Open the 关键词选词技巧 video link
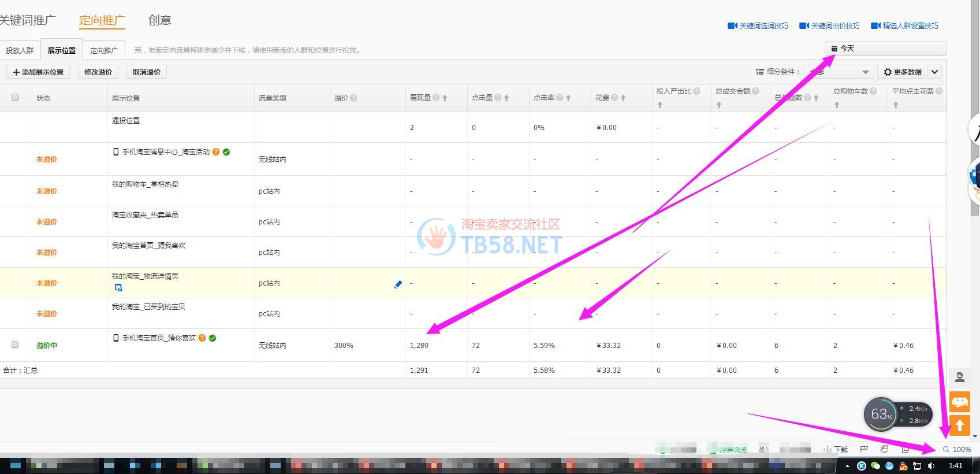 (x=758, y=26)
